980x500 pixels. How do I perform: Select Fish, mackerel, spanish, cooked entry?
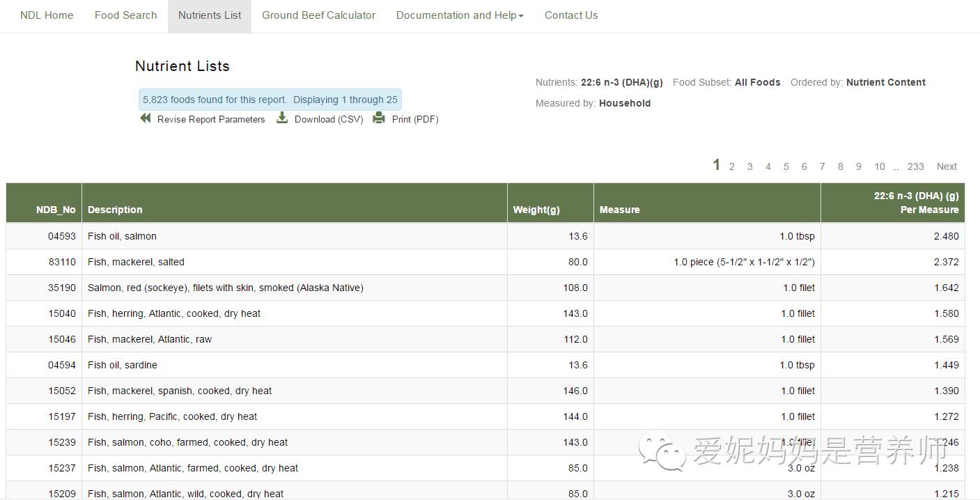[x=180, y=391]
